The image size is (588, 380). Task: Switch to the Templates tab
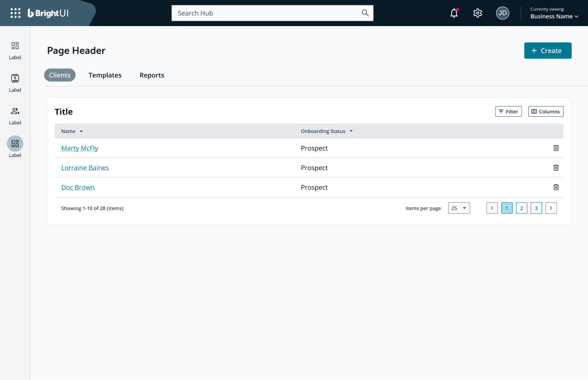click(x=105, y=75)
